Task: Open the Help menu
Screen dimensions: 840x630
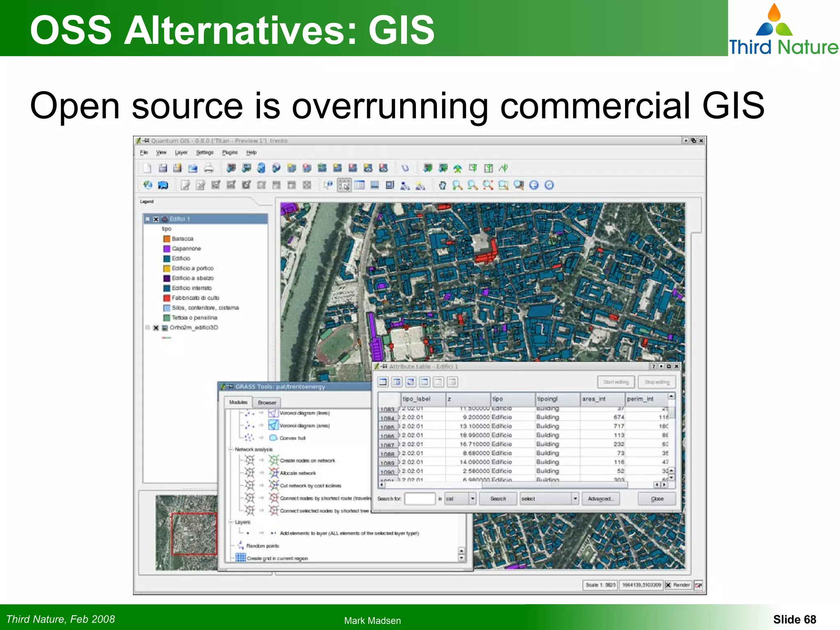Action: click(251, 153)
